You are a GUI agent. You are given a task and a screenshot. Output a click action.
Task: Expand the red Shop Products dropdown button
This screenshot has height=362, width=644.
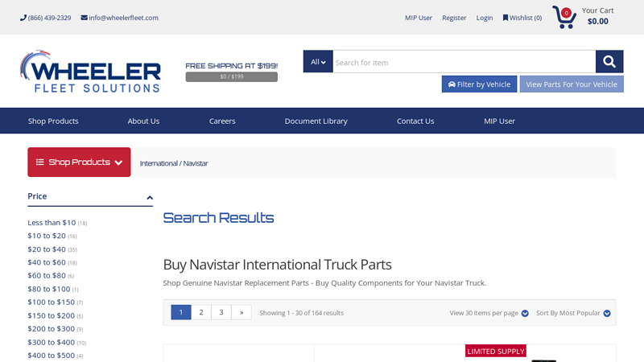tap(79, 162)
